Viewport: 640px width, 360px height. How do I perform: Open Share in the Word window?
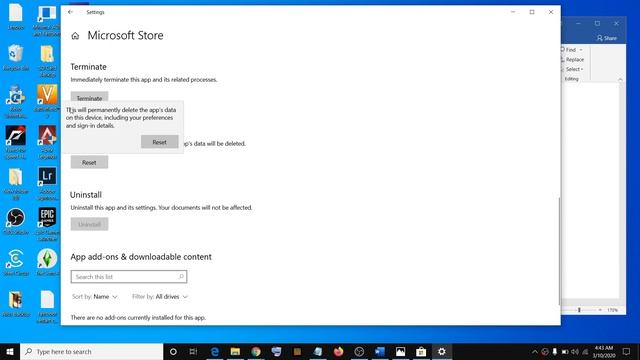tap(607, 38)
